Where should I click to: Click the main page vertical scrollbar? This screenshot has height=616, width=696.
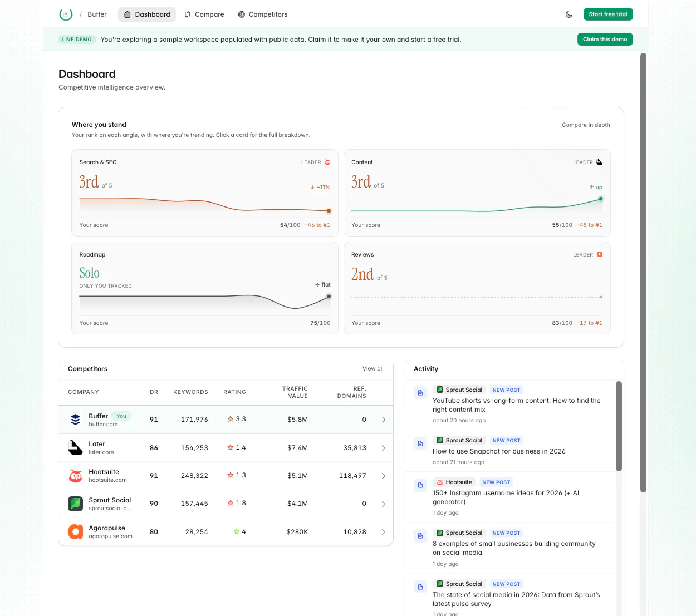click(x=643, y=273)
